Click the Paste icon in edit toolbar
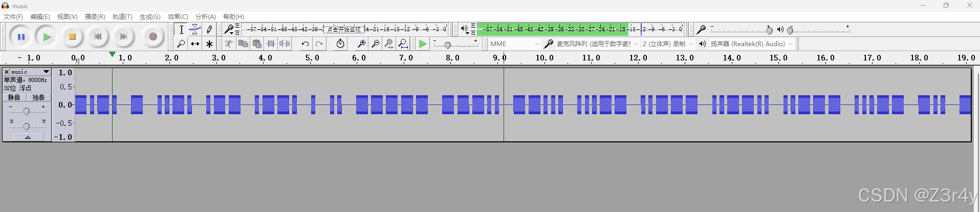The image size is (980, 212). coord(257,44)
